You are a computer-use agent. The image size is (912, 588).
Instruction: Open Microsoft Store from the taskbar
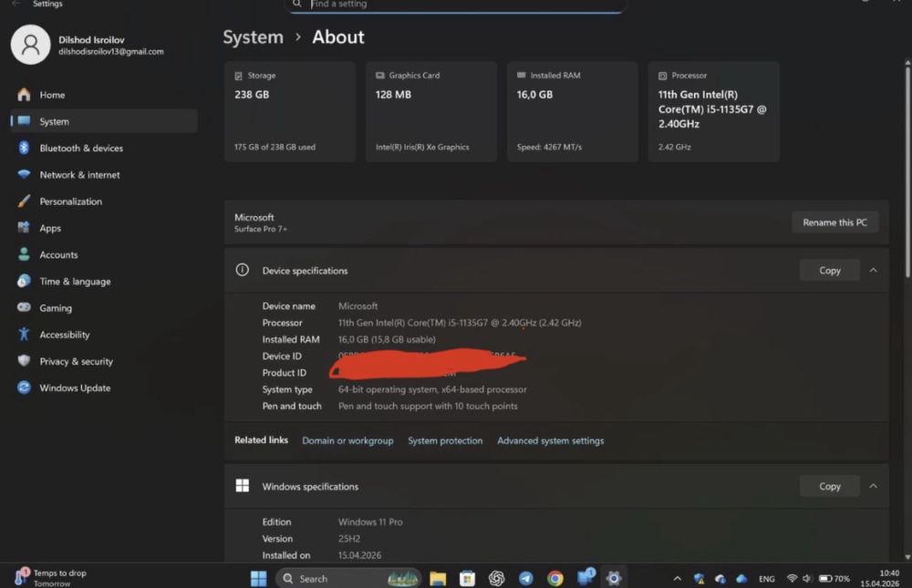pos(467,579)
